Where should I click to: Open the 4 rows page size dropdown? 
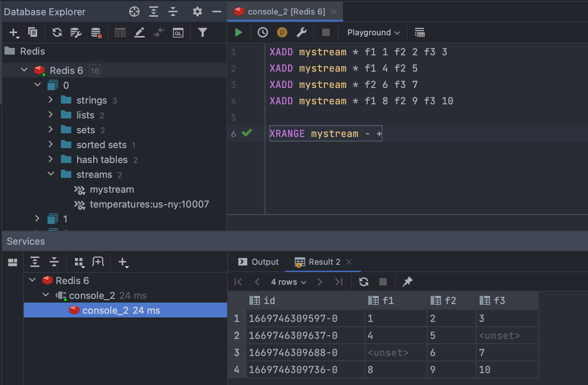[x=288, y=282]
